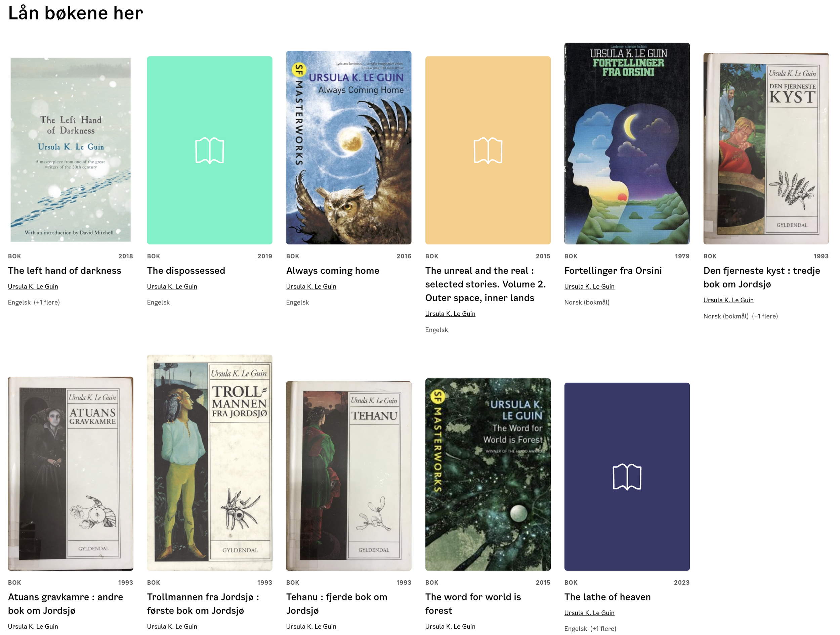840x635 pixels.
Task: Select the Atuans gravkamre book cover
Action: [71, 474]
